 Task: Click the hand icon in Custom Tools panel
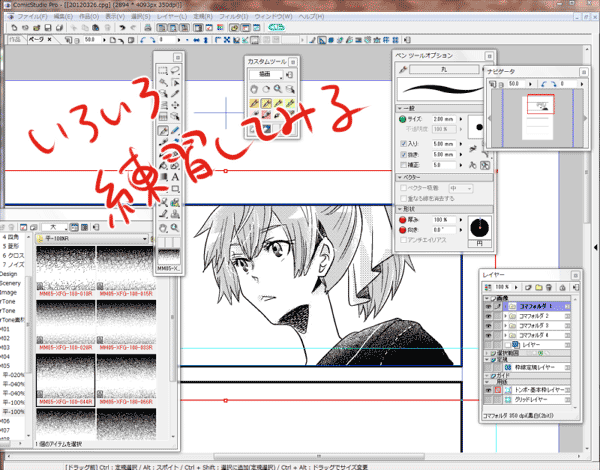tap(254, 90)
